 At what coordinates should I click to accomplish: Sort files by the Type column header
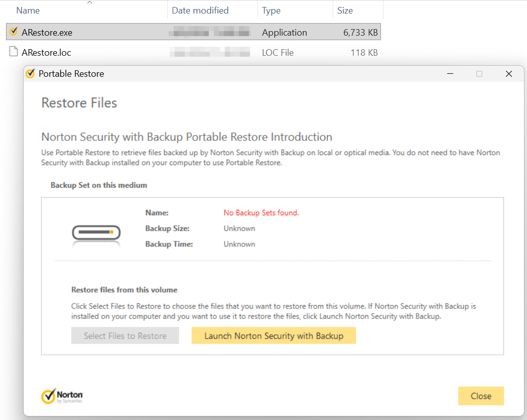pyautogui.click(x=272, y=11)
